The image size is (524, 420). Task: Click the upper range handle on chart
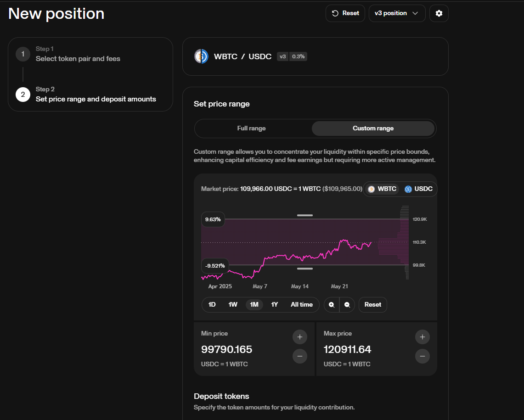305,216
